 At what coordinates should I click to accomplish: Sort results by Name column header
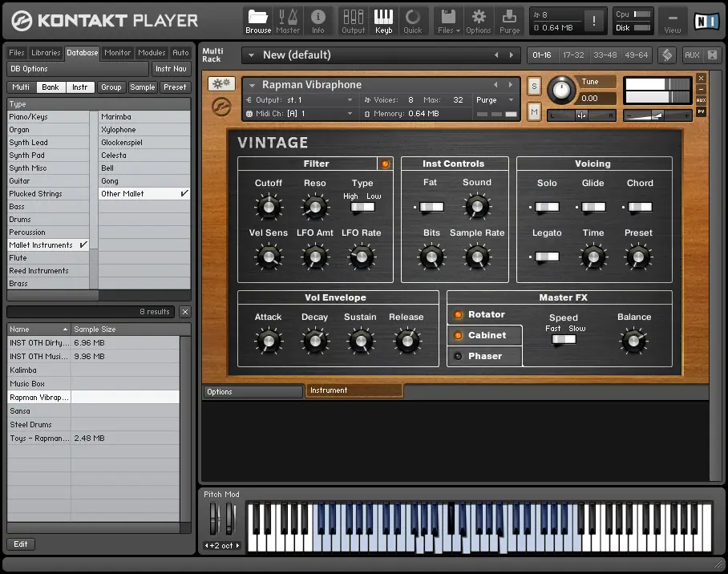click(x=39, y=329)
